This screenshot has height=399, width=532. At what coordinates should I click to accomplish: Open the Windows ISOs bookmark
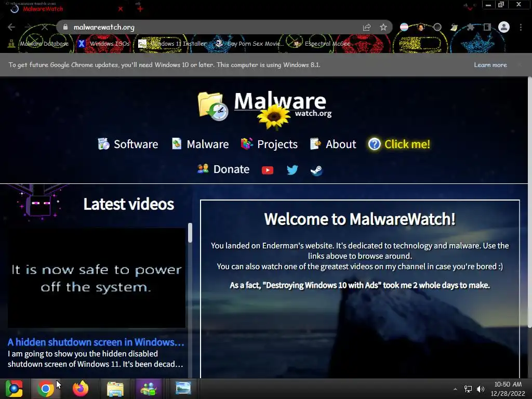[x=104, y=44]
